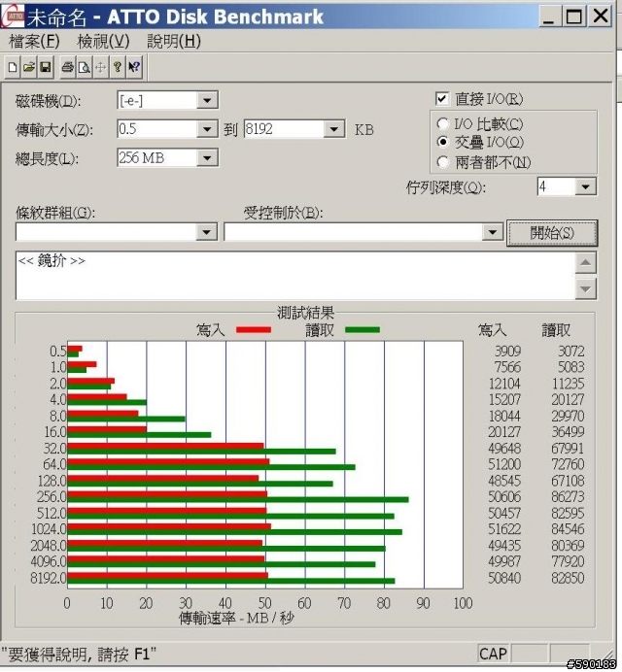
Task: Click the move arrows toolbar icon
Action: (100, 67)
